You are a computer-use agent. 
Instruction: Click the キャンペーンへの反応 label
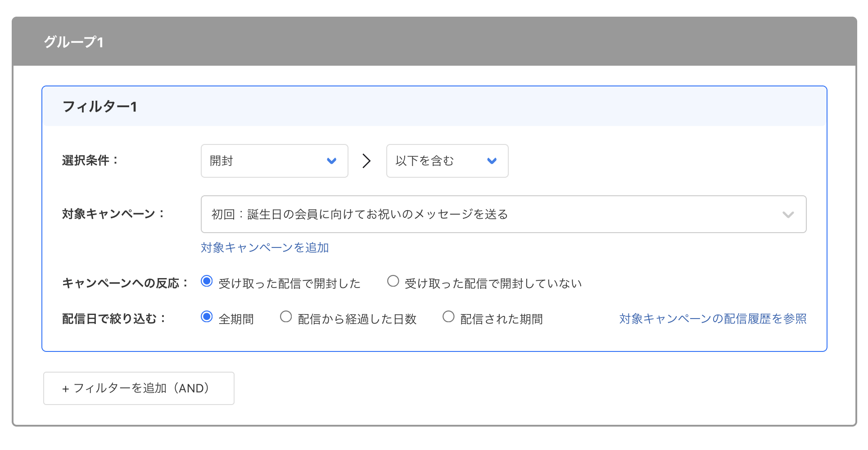[x=124, y=283]
